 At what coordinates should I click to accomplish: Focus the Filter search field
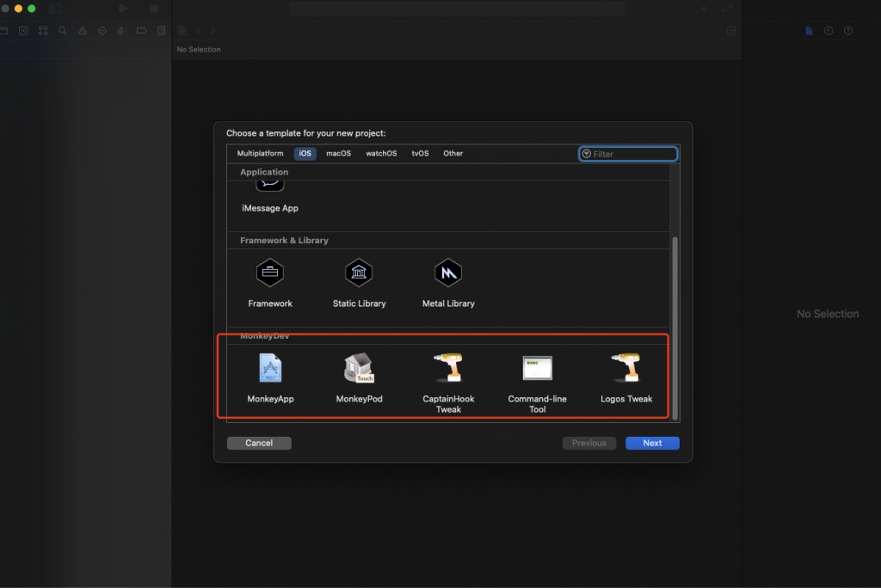pos(633,154)
